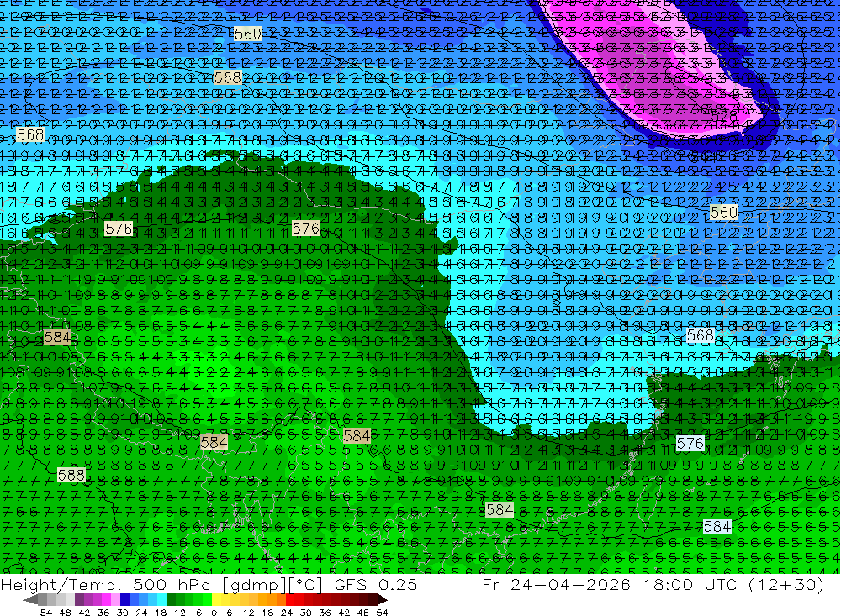Select the bright magenta swatch near -36
The image size is (841, 616).
click(107, 600)
